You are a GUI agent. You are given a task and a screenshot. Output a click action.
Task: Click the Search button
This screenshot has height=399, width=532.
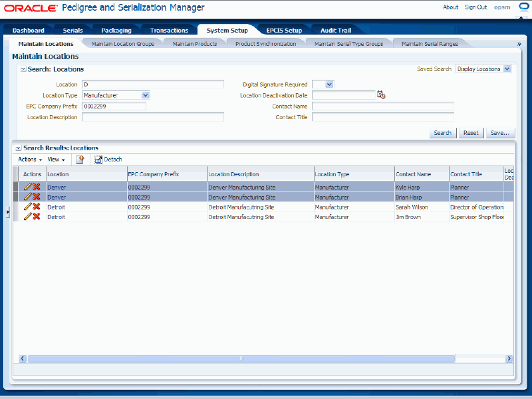(x=443, y=133)
